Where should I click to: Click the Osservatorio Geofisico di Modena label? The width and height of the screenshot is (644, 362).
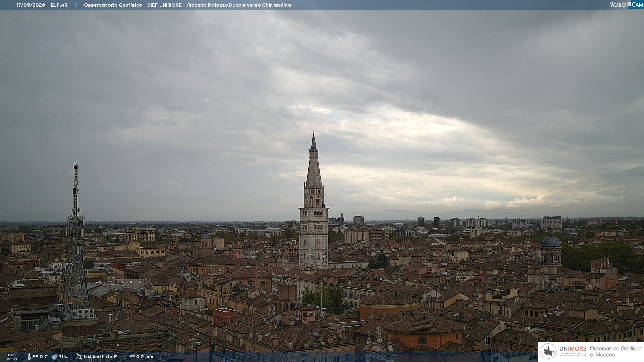point(616,352)
